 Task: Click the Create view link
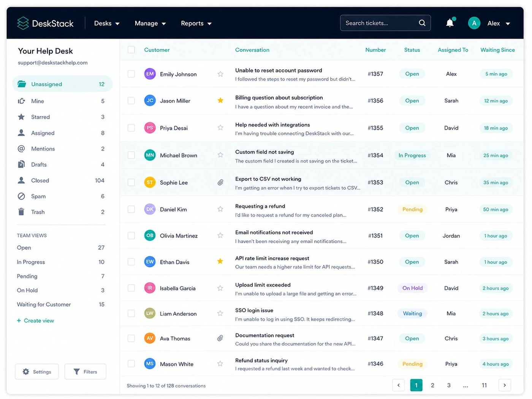coord(35,321)
